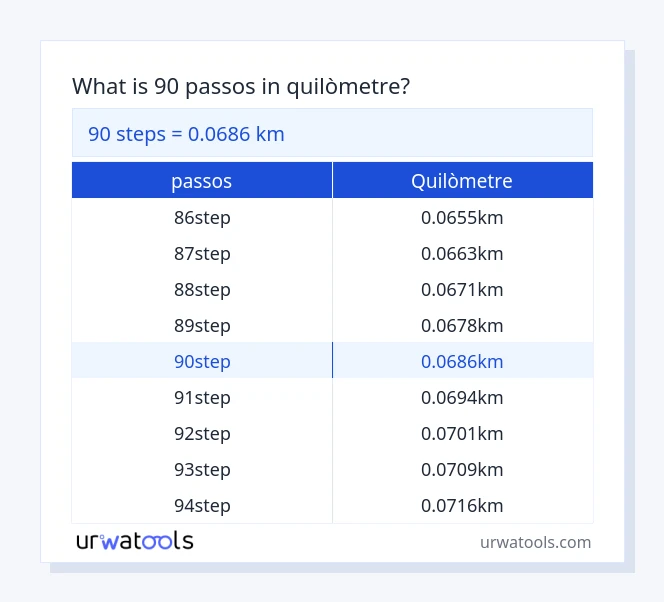Click the passos column header
The width and height of the screenshot is (664, 602).
click(x=202, y=181)
